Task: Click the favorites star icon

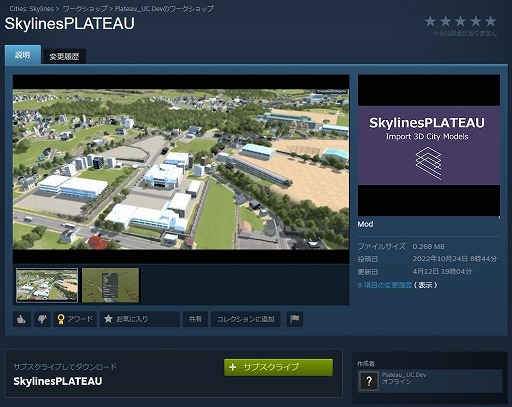Action: (x=108, y=319)
